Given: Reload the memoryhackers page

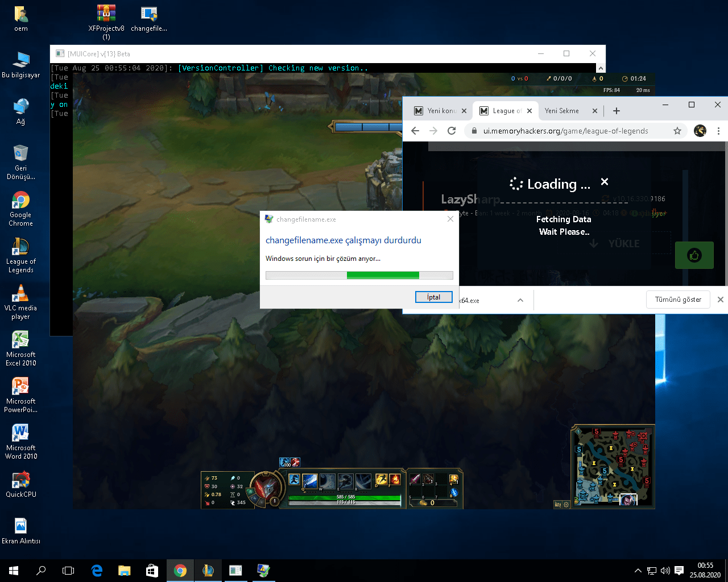Looking at the screenshot, I should click(452, 131).
